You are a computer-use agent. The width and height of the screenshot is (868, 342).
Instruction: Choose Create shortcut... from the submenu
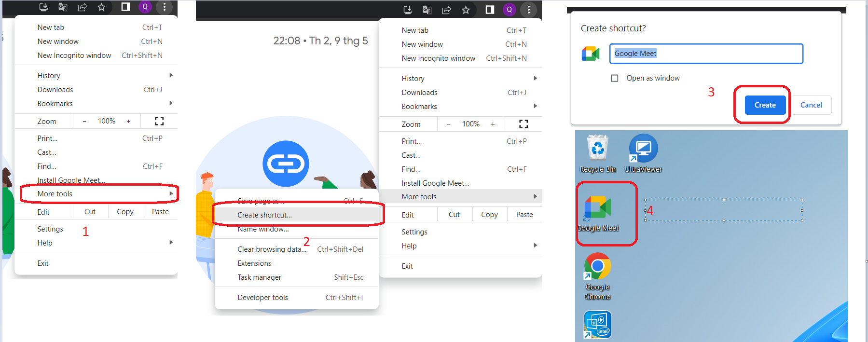pos(264,215)
